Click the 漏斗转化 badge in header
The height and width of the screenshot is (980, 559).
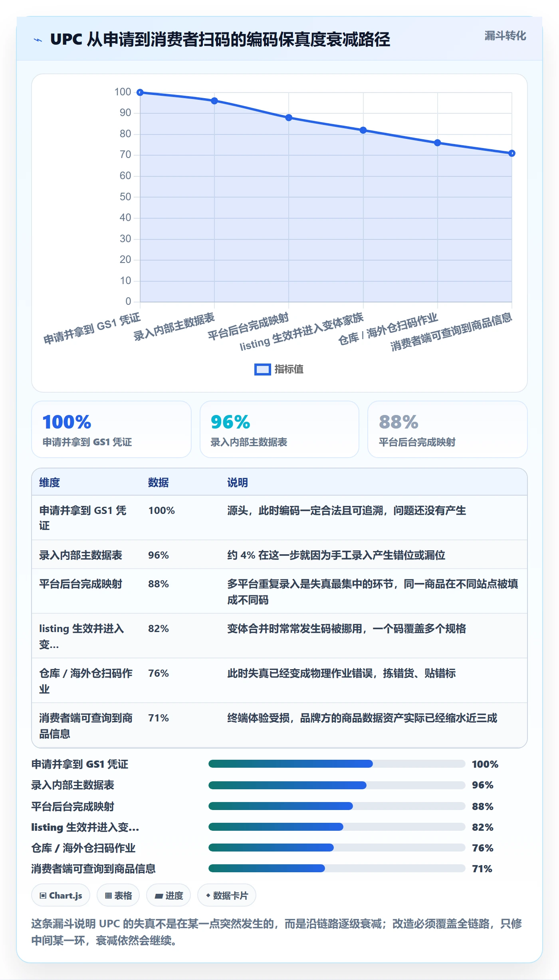(505, 36)
